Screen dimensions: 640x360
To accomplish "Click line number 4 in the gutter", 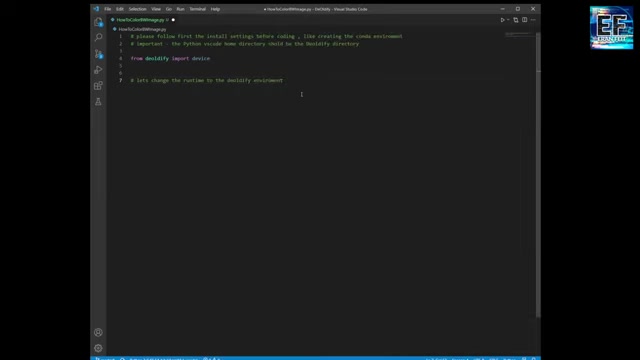I will 120,58.
